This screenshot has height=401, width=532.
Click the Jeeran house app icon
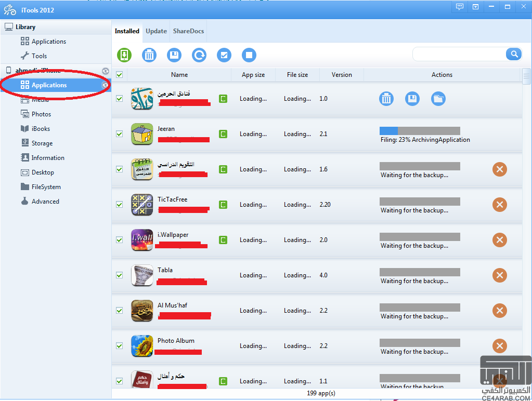[x=142, y=134]
